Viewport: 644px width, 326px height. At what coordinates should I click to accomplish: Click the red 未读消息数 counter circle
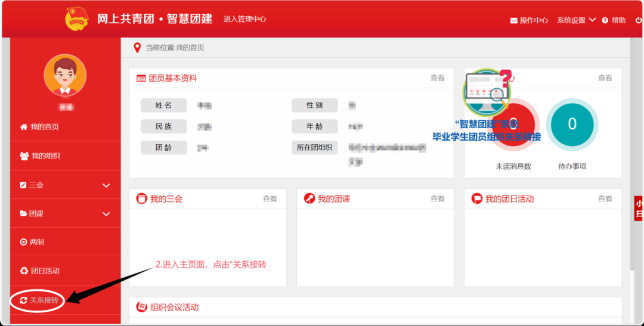[x=513, y=125]
